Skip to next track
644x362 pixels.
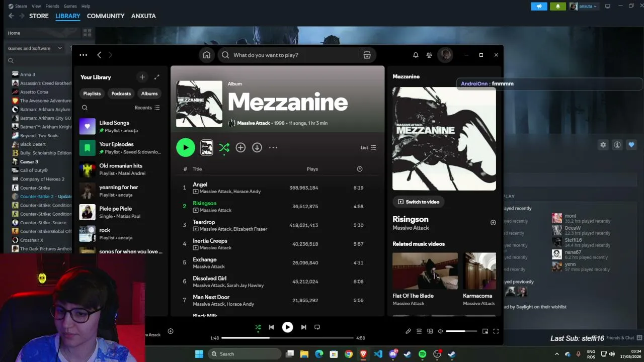(303, 327)
